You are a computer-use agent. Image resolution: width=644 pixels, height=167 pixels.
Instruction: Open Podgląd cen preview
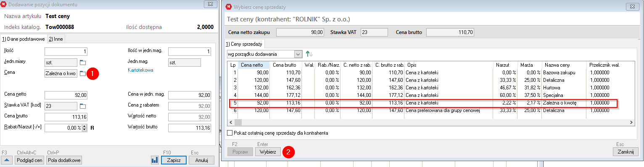tap(29, 160)
